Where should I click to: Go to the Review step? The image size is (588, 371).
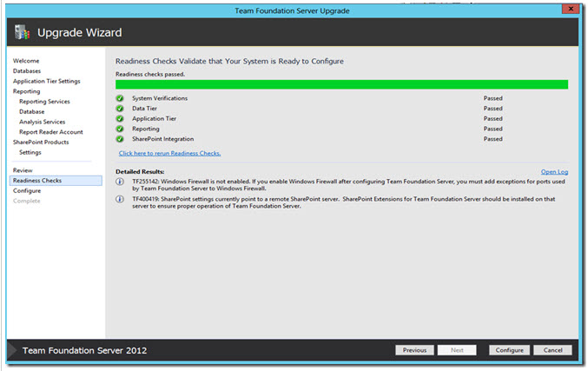(x=23, y=170)
